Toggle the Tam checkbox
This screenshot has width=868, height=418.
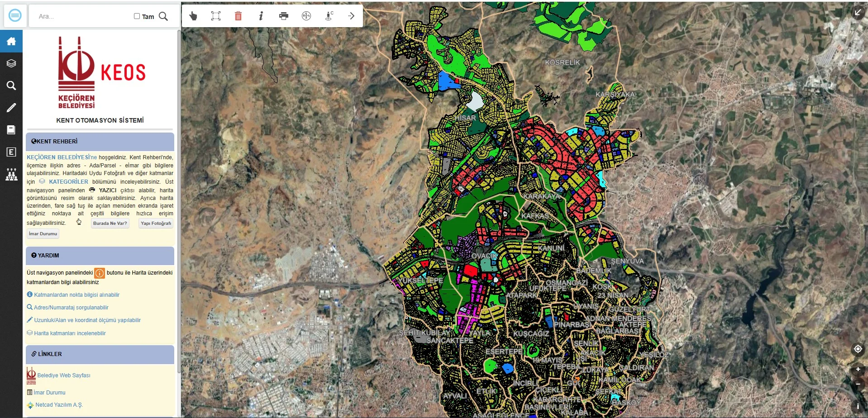[x=137, y=16]
